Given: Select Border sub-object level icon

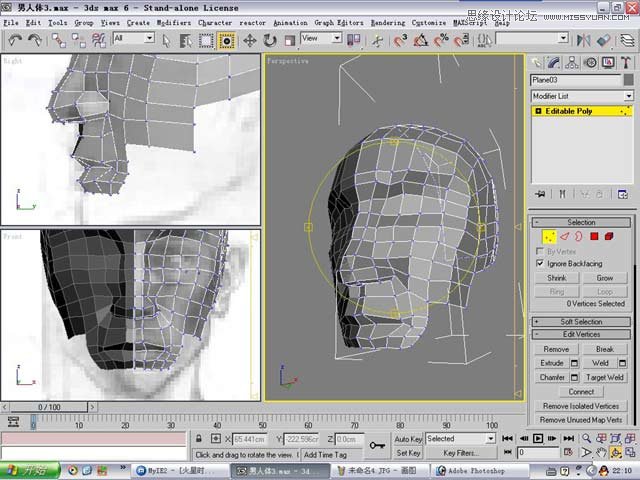Looking at the screenshot, I should [x=579, y=236].
